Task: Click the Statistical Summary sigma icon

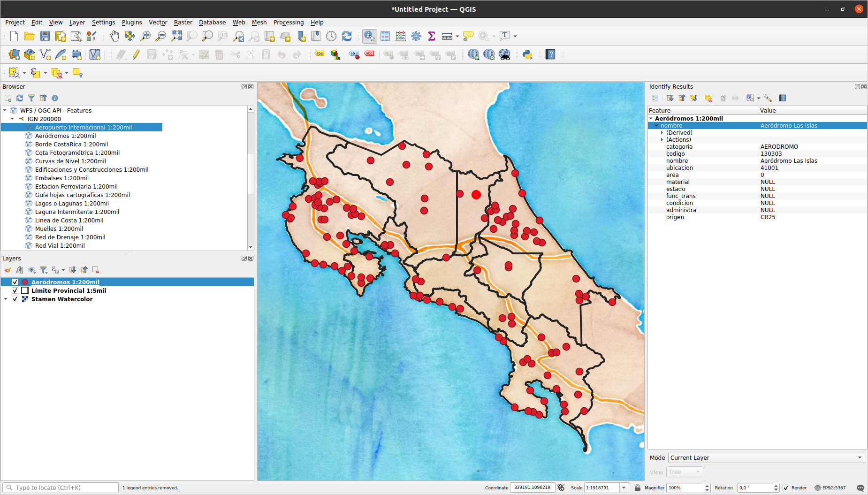Action: [432, 36]
